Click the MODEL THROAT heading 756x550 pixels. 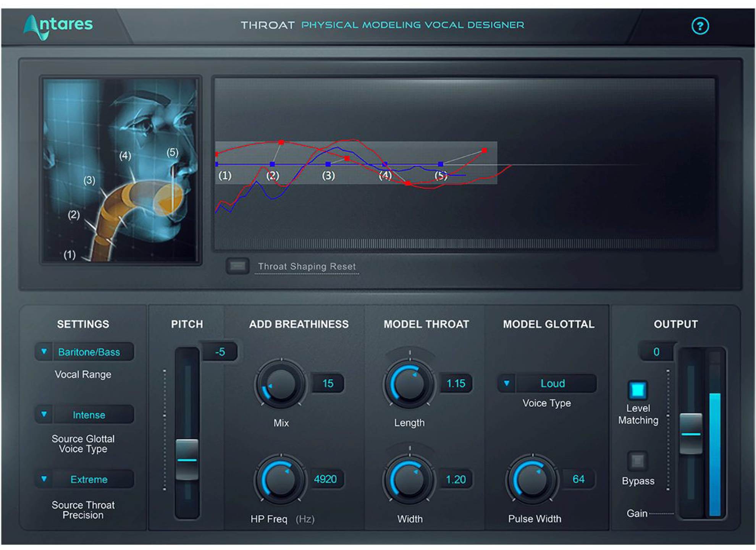(x=426, y=324)
